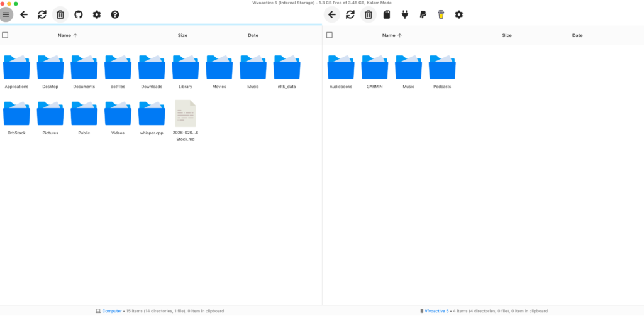This screenshot has height=318, width=644.
Task: Go back a folder in Computer pane
Action: click(24, 14)
